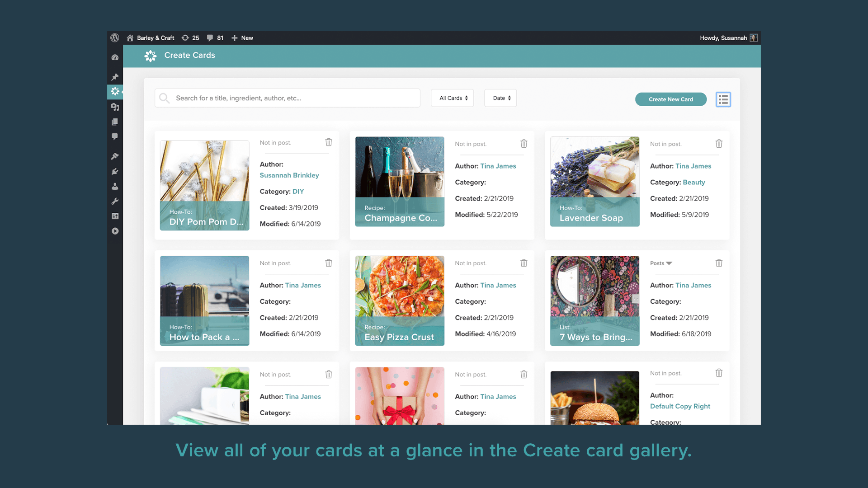Click the Barley & Craft site name
Image resolution: width=868 pixels, height=488 pixels.
(154, 38)
